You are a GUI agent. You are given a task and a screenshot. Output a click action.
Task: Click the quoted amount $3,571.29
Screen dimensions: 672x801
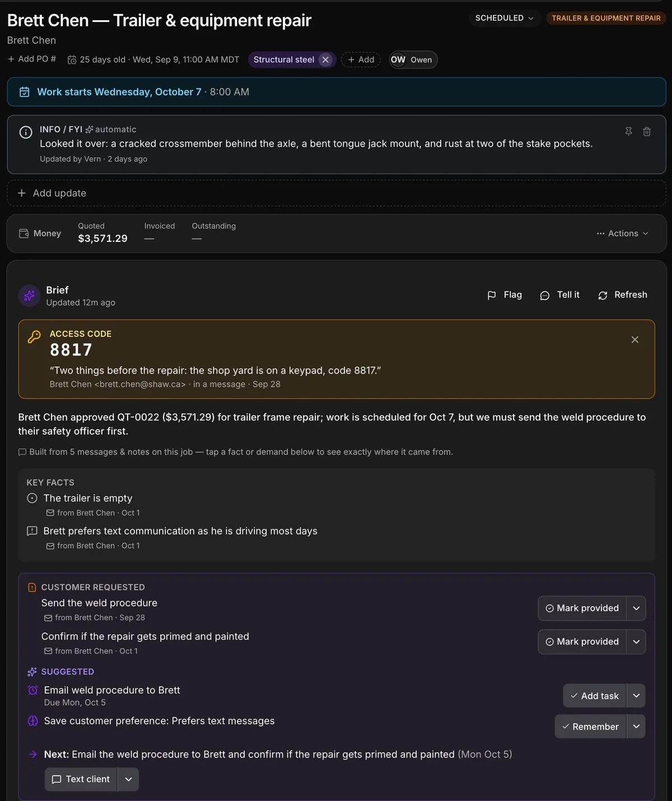[102, 238]
